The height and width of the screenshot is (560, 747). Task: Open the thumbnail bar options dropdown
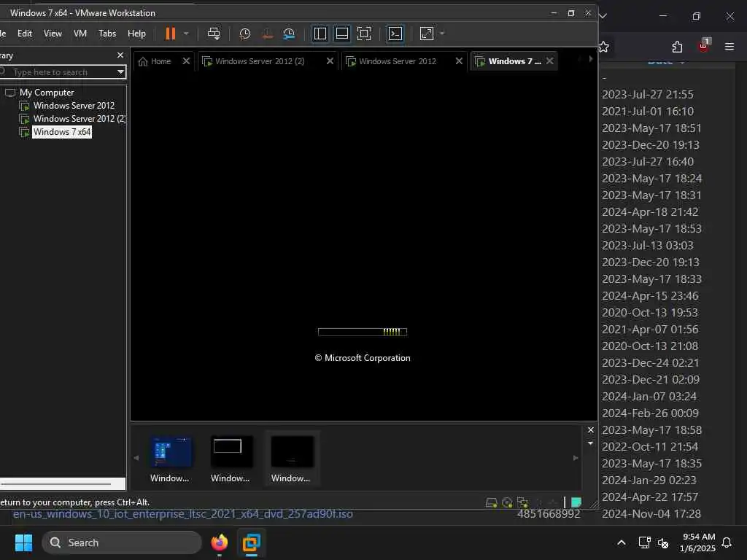[x=591, y=443]
